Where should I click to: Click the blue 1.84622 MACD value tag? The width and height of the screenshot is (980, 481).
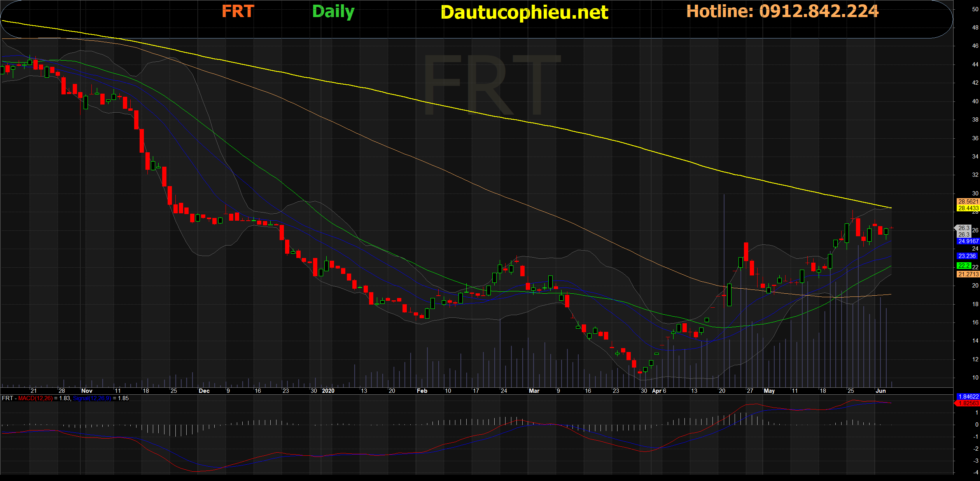(968, 397)
